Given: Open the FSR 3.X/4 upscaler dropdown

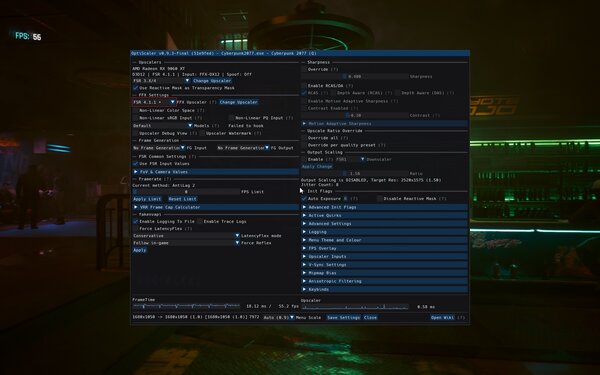Looking at the screenshot, I should coord(161,81).
